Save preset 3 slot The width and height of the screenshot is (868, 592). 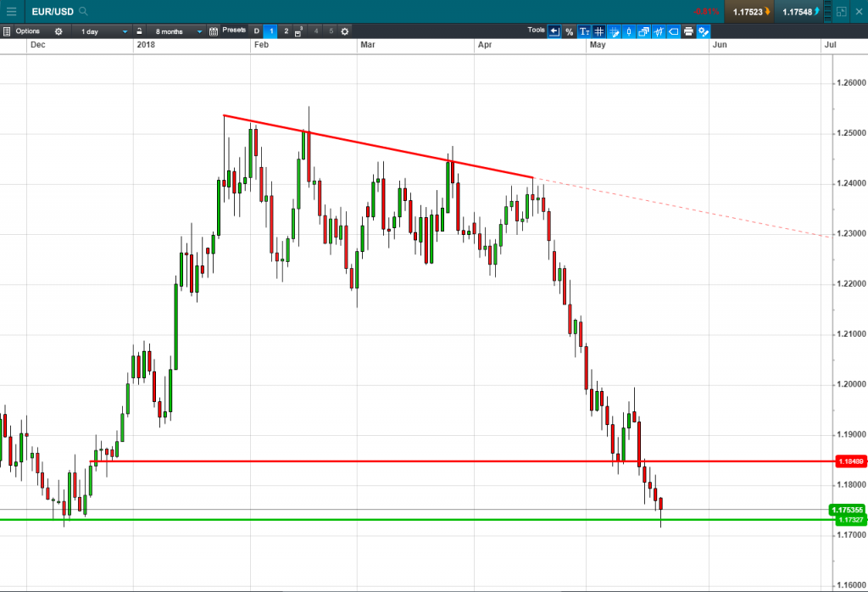pyautogui.click(x=299, y=31)
